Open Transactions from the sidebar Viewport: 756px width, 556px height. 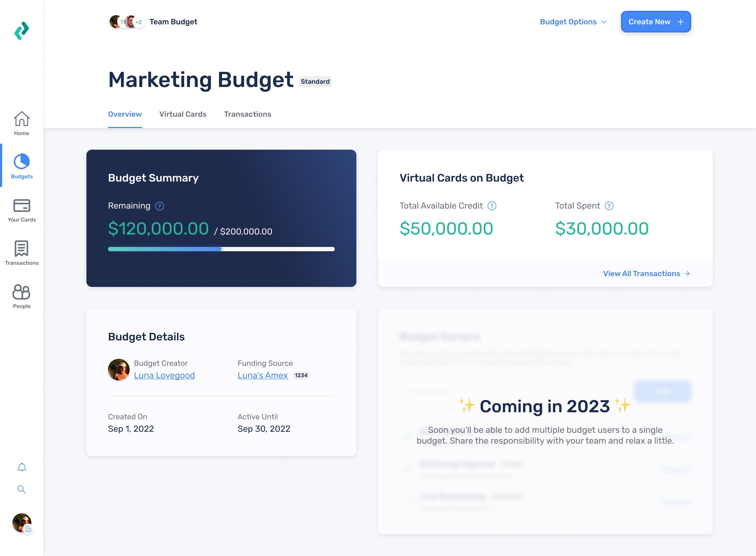pos(21,252)
